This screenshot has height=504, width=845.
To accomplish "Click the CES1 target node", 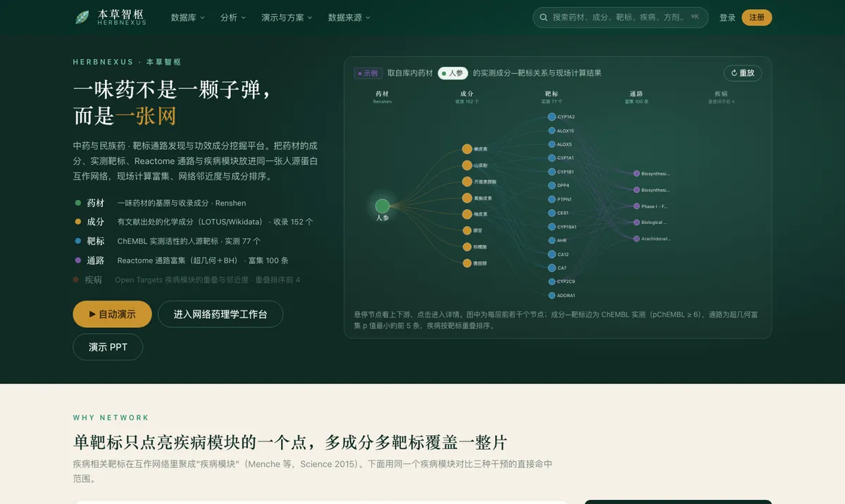I will 552,213.
